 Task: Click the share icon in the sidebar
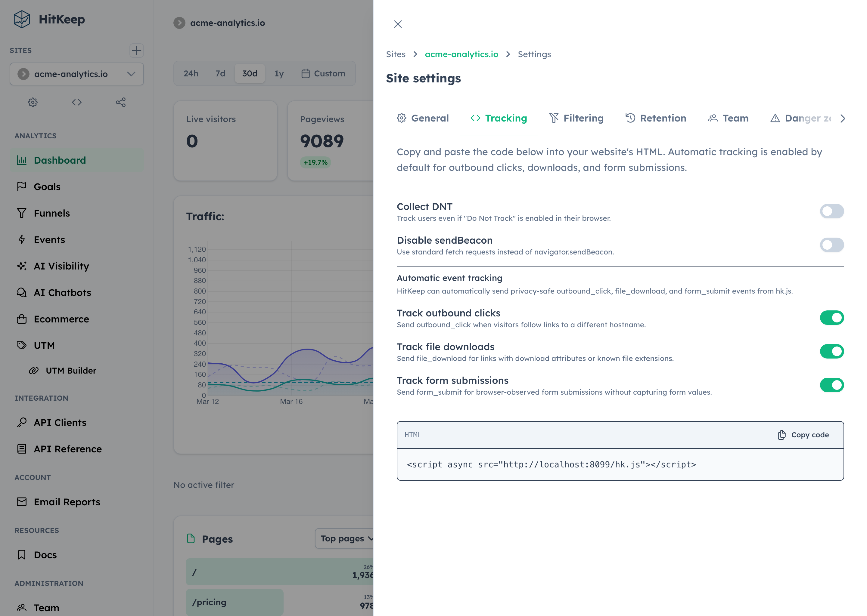[120, 102]
